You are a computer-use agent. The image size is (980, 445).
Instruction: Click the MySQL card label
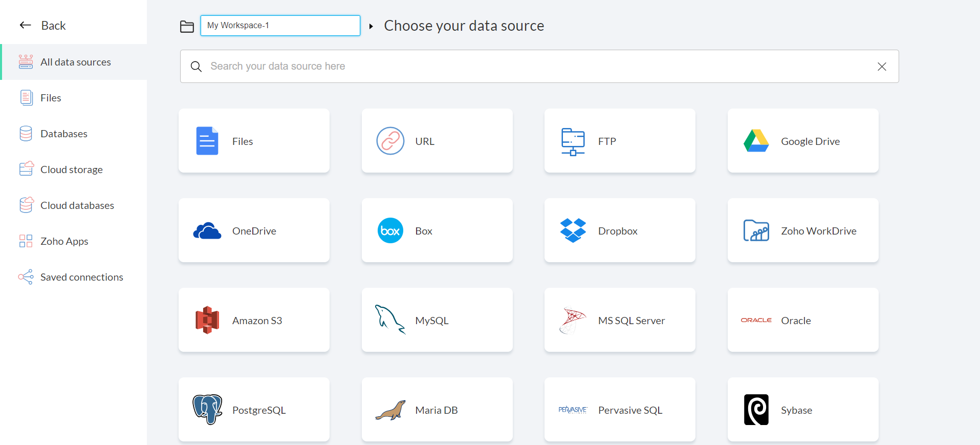coord(432,321)
